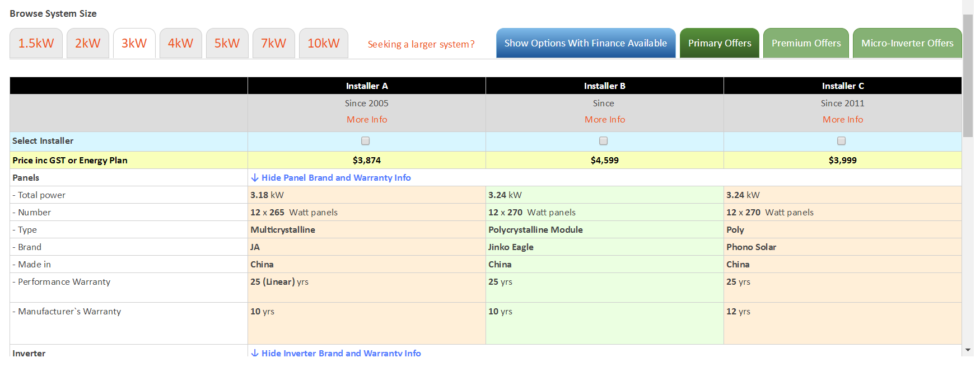Click the vertical scrollbar thumb
The image size is (980, 367).
(x=968, y=76)
